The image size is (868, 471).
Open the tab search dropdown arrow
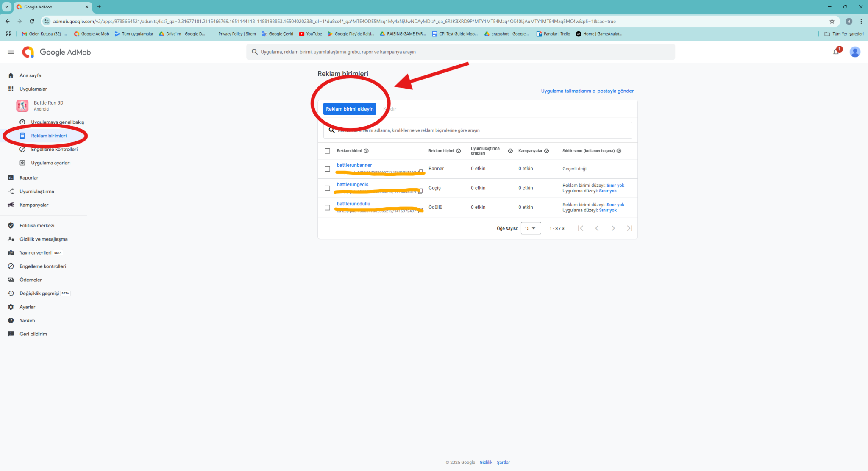click(7, 7)
